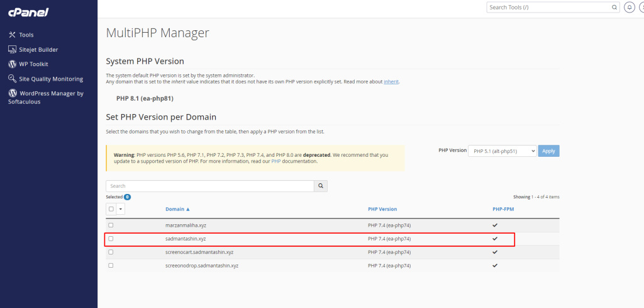The width and height of the screenshot is (644, 308).
Task: Click Site Quality Monitoring magnifier icon
Action: point(12,79)
